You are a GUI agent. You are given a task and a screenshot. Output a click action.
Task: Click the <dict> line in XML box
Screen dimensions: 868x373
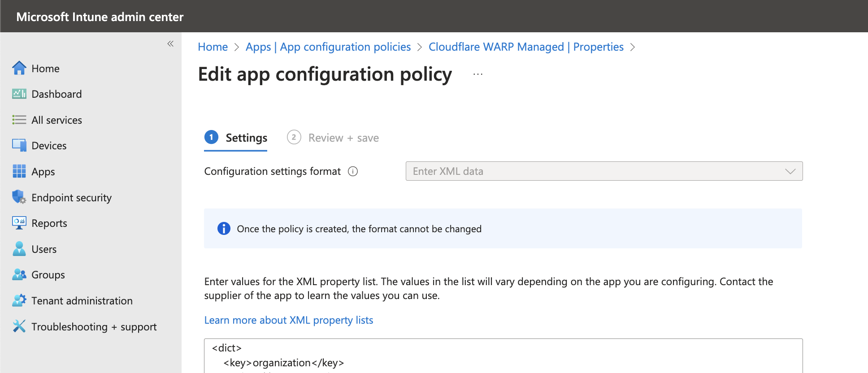point(227,348)
